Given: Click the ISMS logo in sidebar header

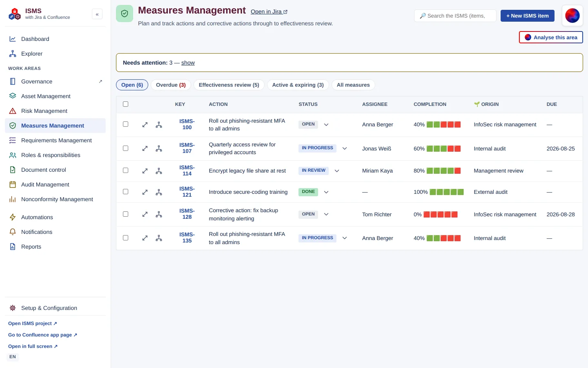Looking at the screenshot, I should point(15,14).
